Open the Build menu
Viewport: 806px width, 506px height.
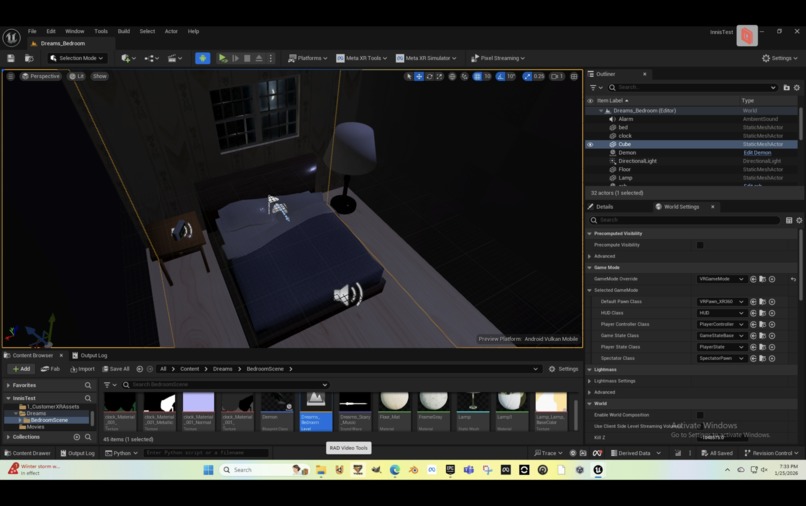click(124, 31)
